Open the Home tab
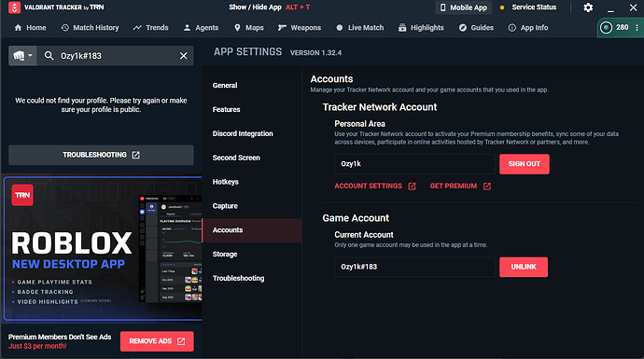Image resolution: width=644 pixels, height=359 pixels. [x=30, y=27]
